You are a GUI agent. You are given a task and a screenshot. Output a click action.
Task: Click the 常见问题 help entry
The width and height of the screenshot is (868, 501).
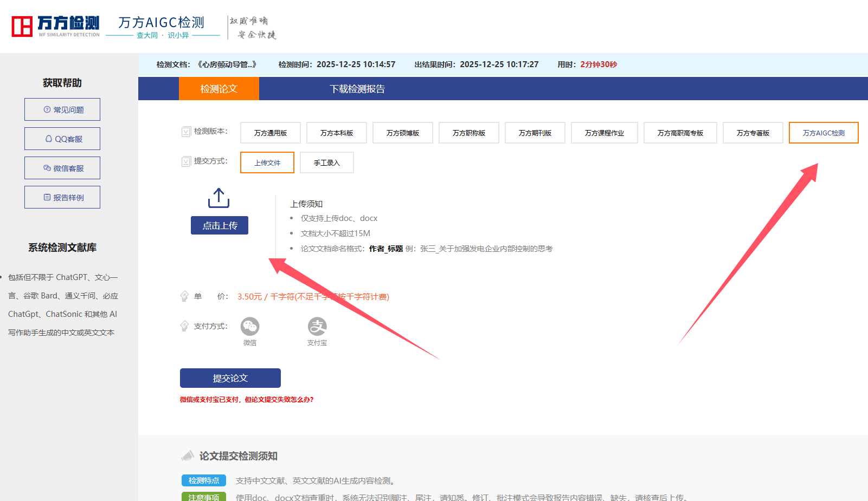(62, 109)
